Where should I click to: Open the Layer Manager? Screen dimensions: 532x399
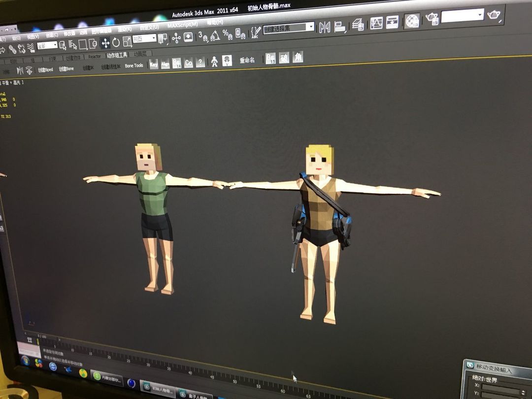[358, 25]
